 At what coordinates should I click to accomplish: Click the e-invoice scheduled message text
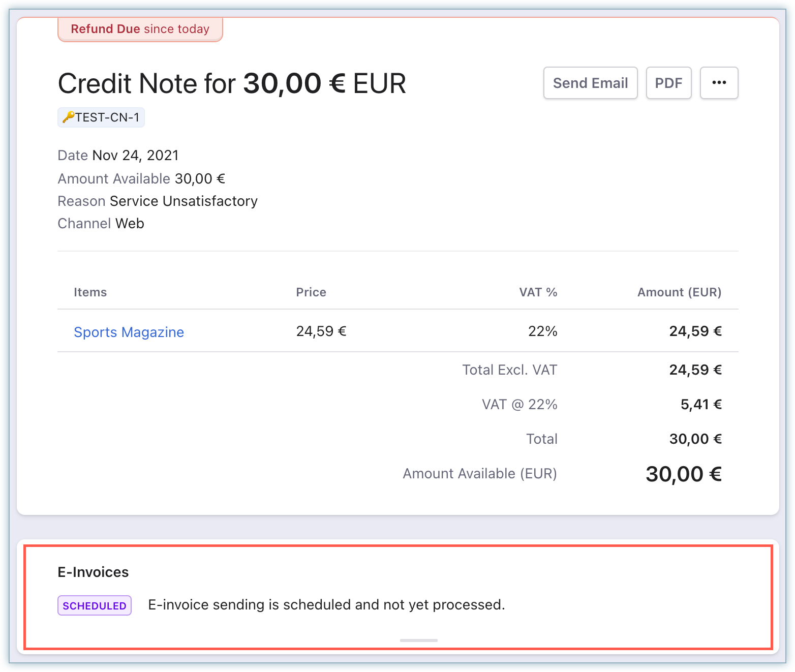tap(326, 604)
